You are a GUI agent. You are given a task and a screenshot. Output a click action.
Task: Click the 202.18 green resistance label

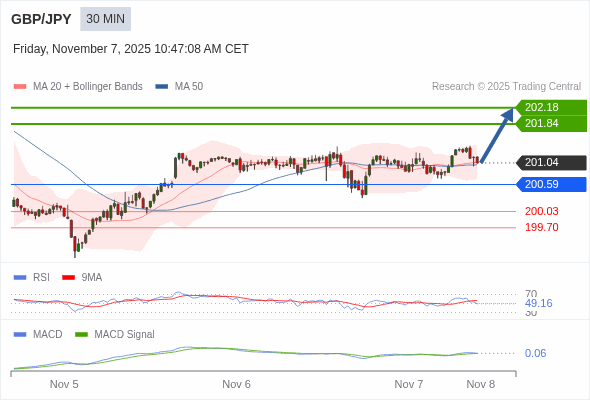point(551,107)
